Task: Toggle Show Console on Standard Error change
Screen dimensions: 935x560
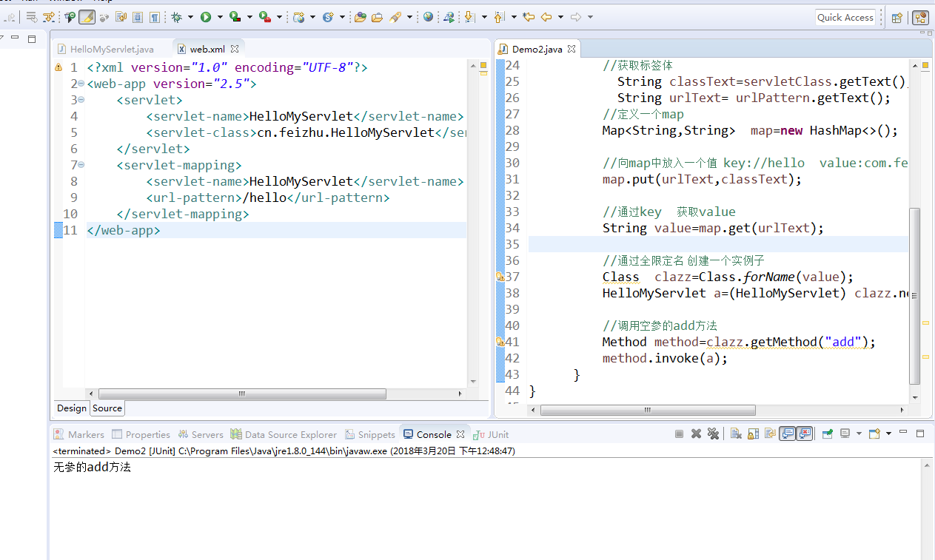Action: pyautogui.click(x=805, y=434)
